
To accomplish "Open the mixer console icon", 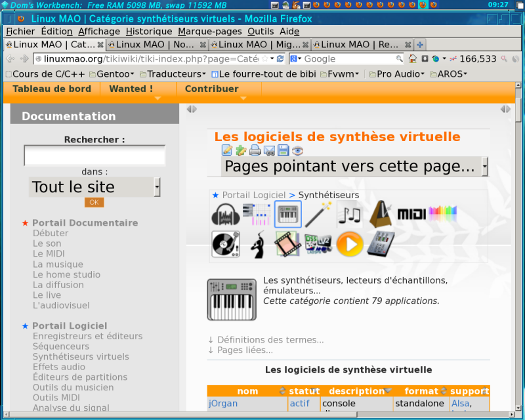I will (381, 244).
